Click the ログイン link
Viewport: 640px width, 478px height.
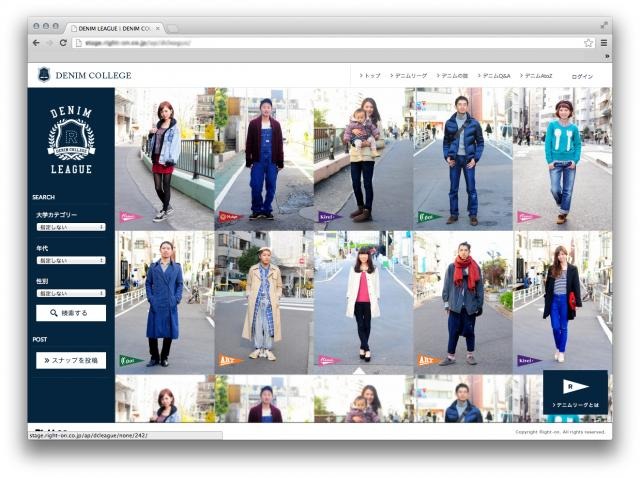[582, 76]
